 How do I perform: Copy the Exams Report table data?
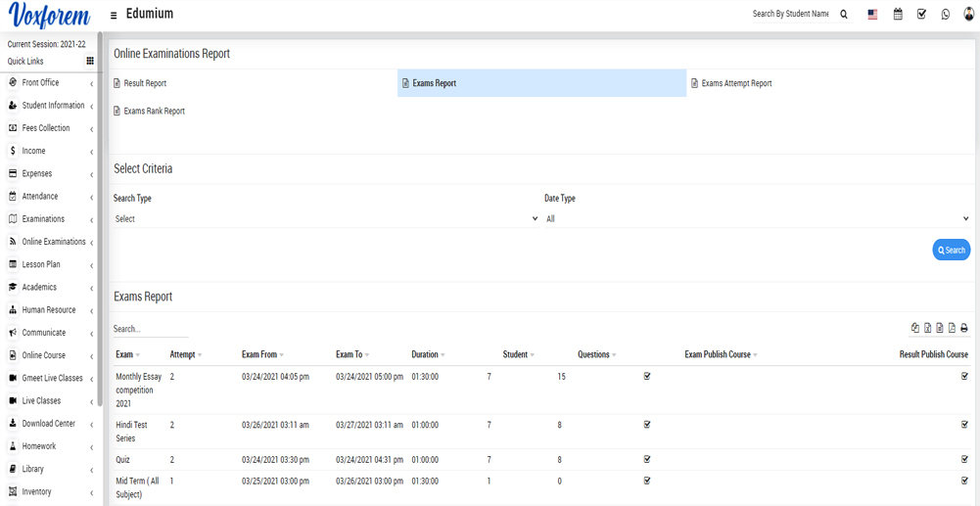[x=915, y=329]
